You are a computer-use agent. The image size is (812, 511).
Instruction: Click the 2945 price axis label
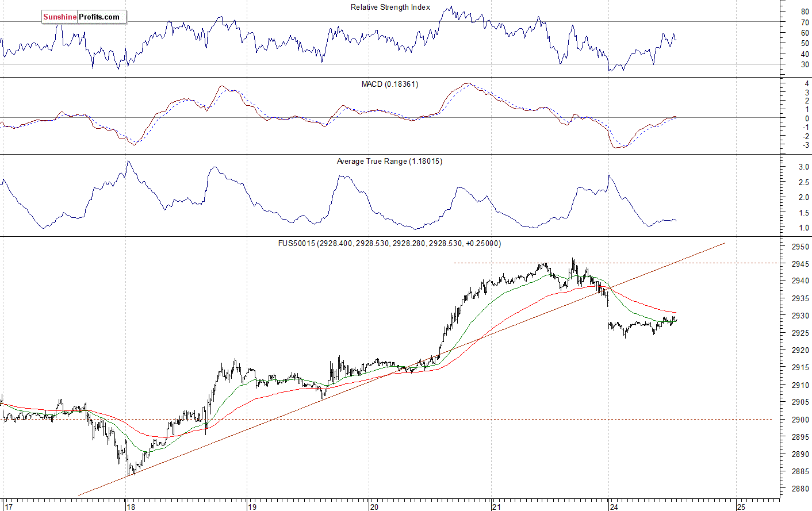click(800, 264)
